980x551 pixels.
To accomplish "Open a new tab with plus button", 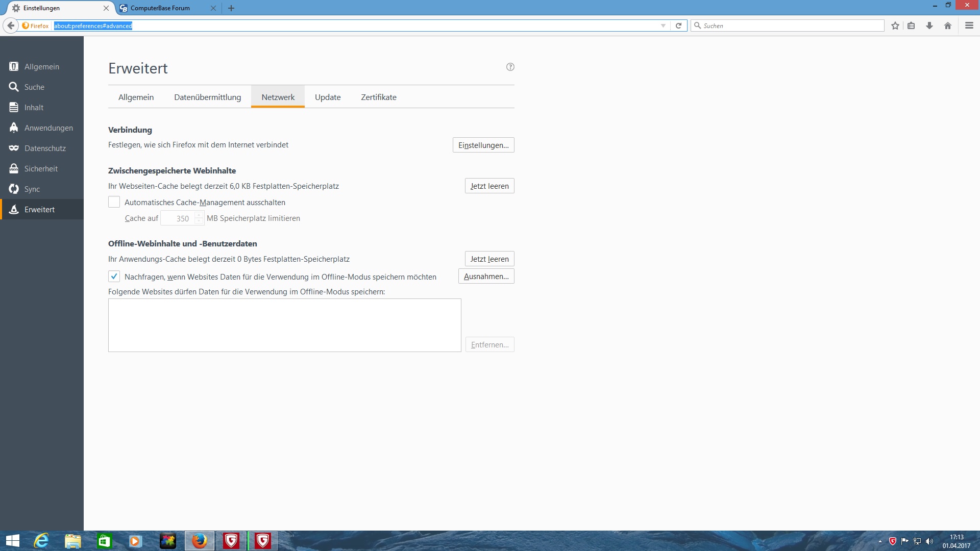I will (231, 8).
